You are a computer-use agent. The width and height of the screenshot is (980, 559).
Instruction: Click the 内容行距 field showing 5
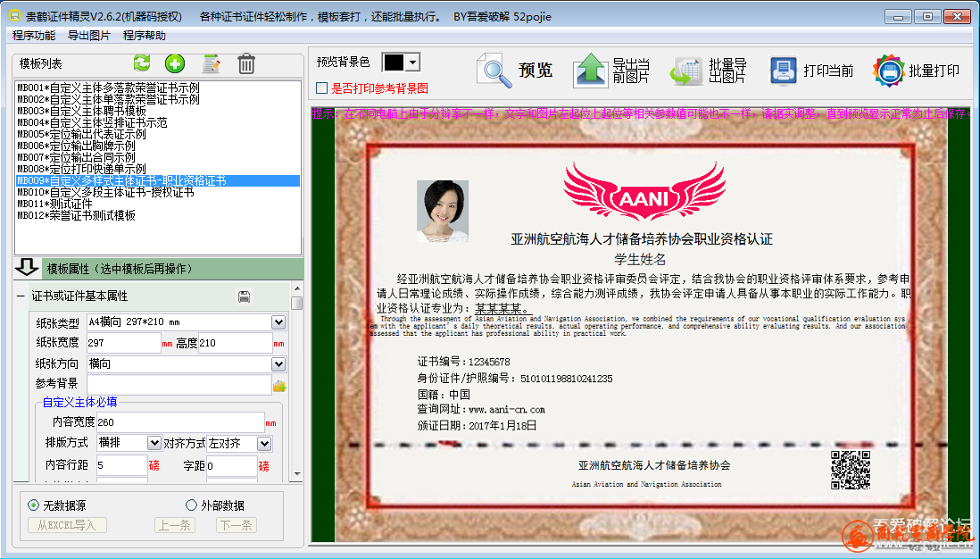point(121,465)
